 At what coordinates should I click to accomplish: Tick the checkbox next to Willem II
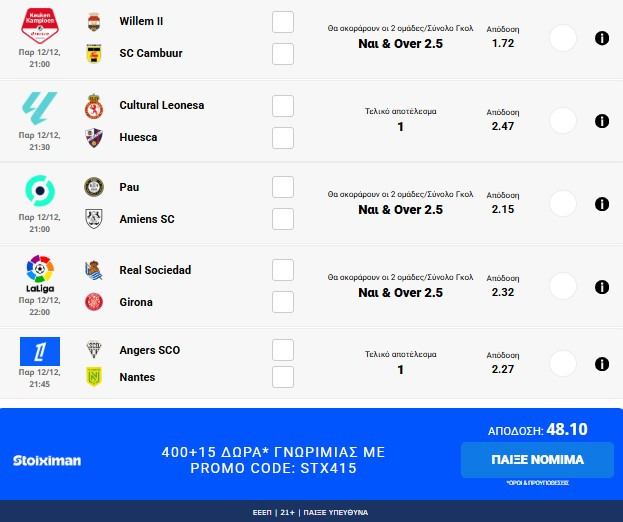(283, 22)
